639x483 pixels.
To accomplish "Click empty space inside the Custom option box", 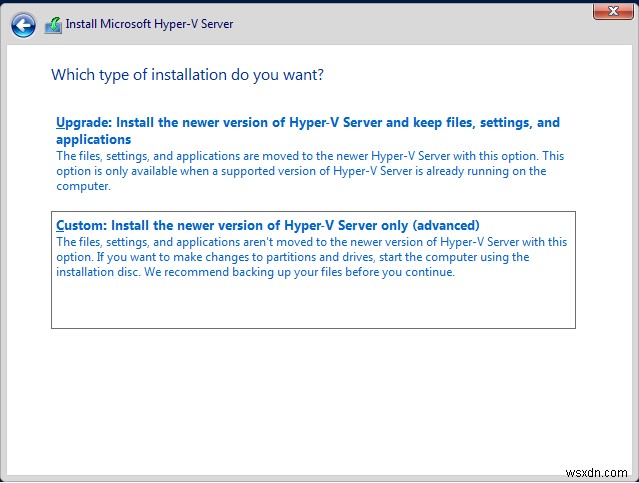I will point(312,304).
